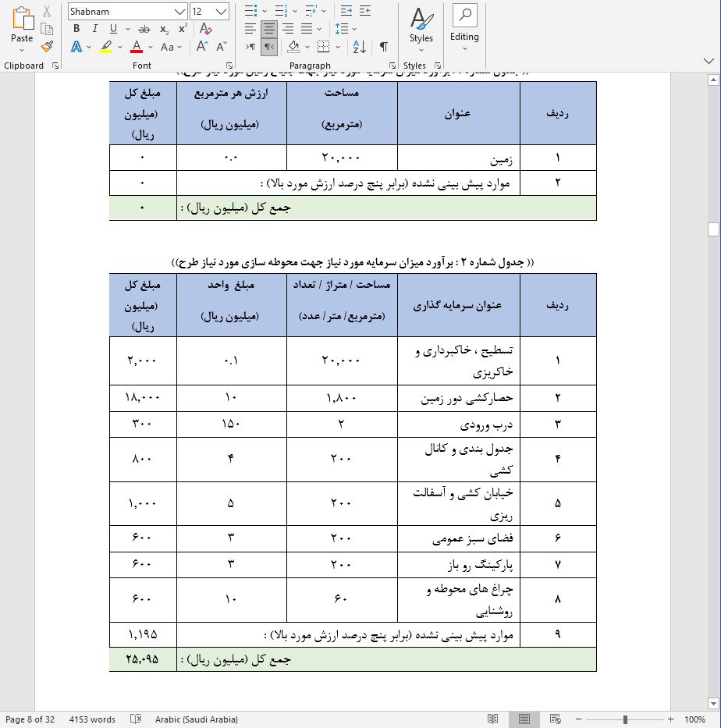Increase font size with A-up icon
Viewport: 721px width, 728px height.
tap(202, 46)
